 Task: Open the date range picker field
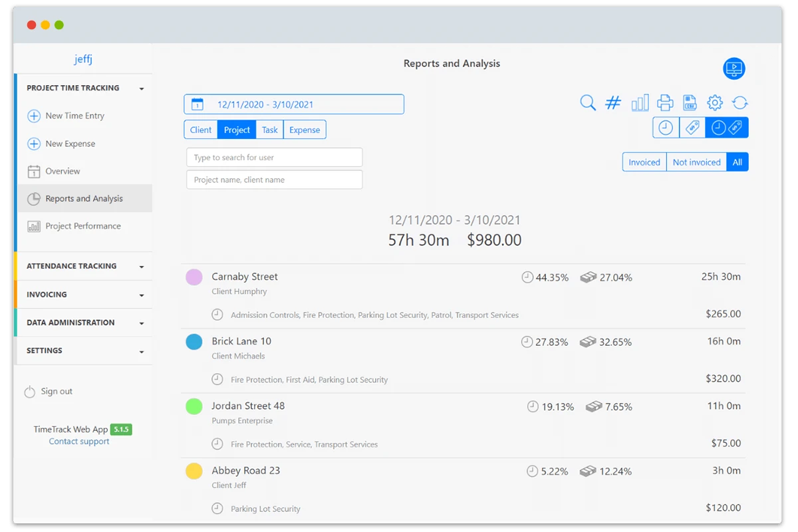click(x=294, y=104)
